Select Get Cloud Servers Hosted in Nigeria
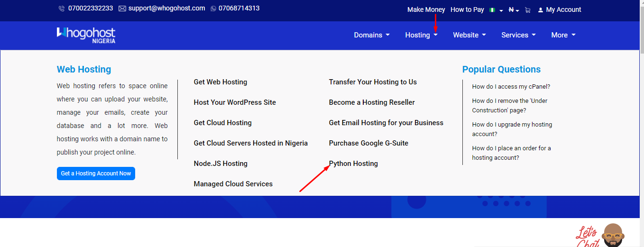Image resolution: width=644 pixels, height=247 pixels. (x=251, y=143)
